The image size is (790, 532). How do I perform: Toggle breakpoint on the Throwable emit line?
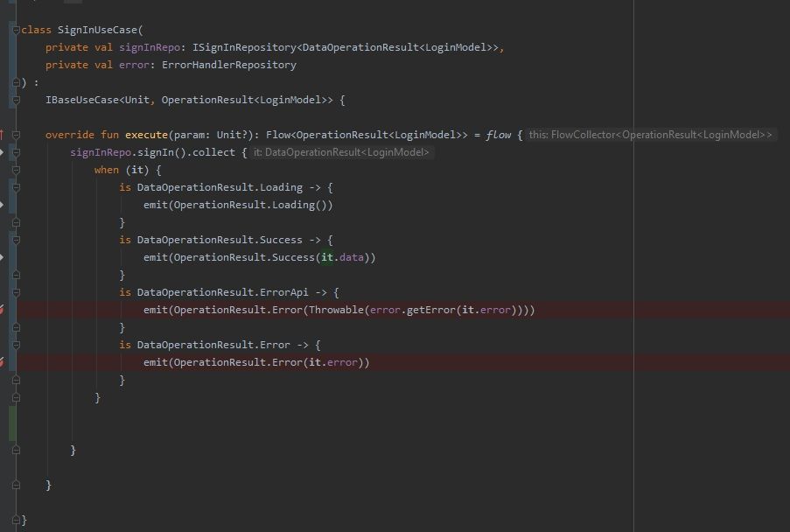[x=2, y=310]
